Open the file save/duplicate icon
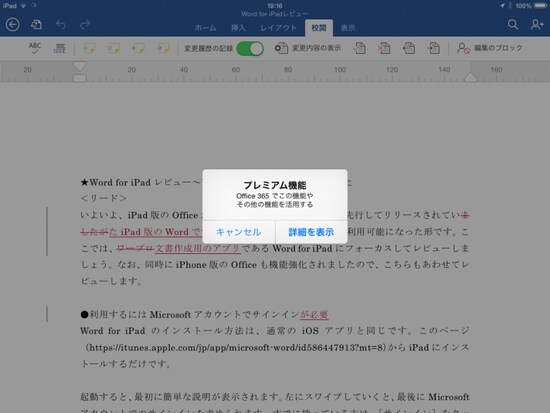The image size is (550, 413). 36,25
